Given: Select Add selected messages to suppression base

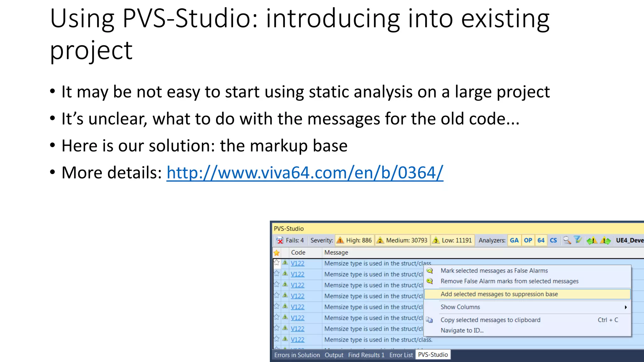Looking at the screenshot, I should tap(499, 294).
